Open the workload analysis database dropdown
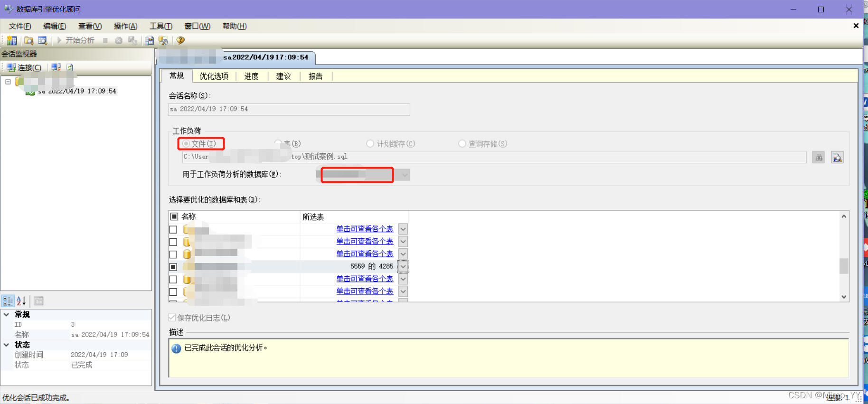868x404 pixels. [x=404, y=175]
